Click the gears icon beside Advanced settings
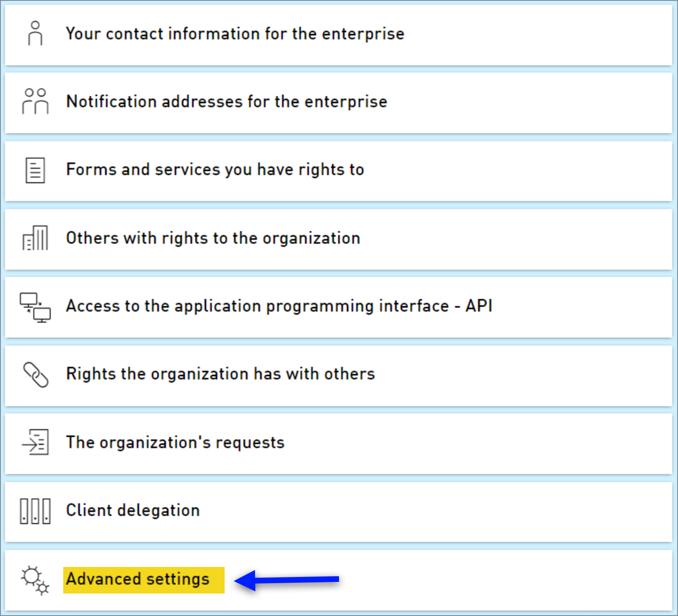This screenshot has height=616, width=678. 35,580
